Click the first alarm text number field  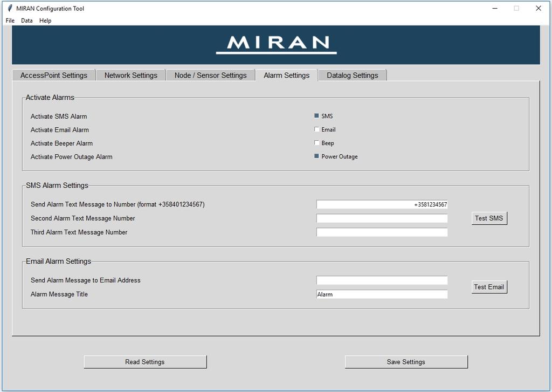tap(382, 204)
